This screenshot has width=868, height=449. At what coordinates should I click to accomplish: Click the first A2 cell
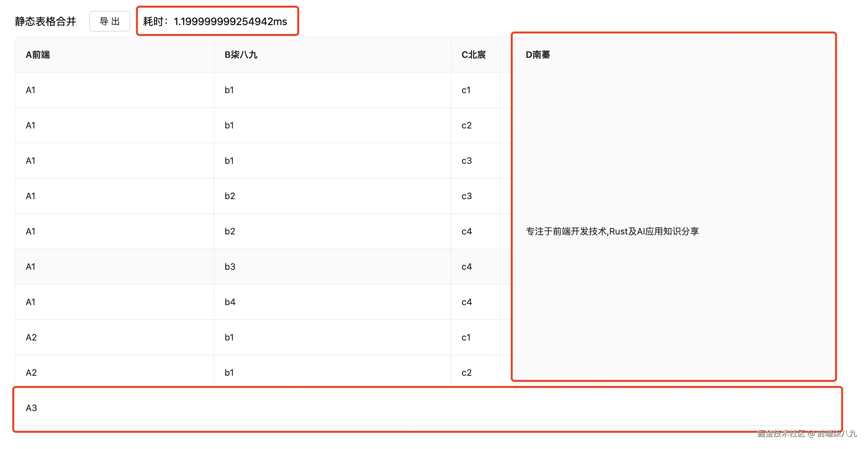[x=31, y=337]
